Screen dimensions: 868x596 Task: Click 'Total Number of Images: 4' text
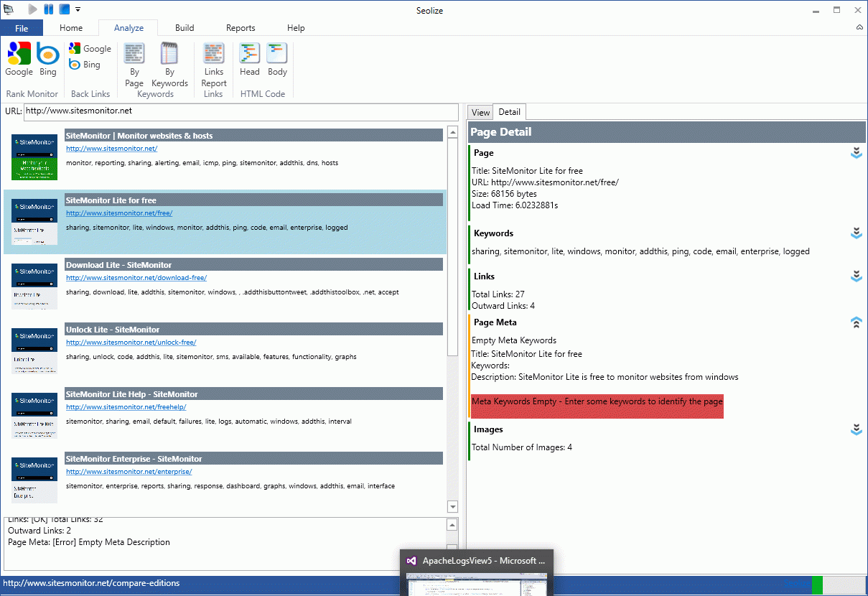[x=522, y=447]
